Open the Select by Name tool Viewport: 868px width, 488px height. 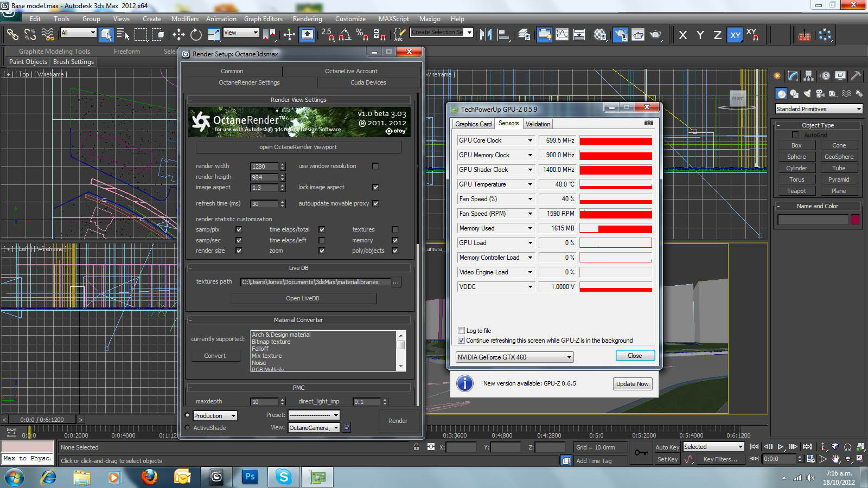point(124,35)
